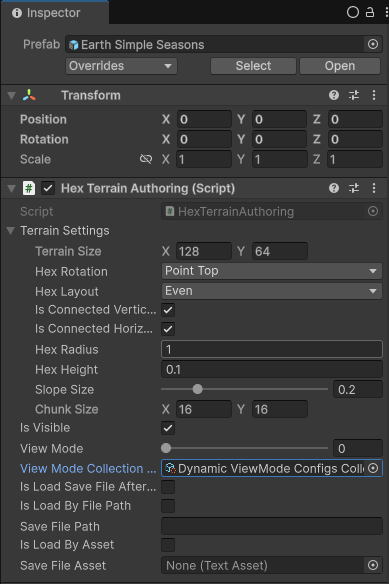
Task: Click the Rotation Y field
Action: [279, 139]
